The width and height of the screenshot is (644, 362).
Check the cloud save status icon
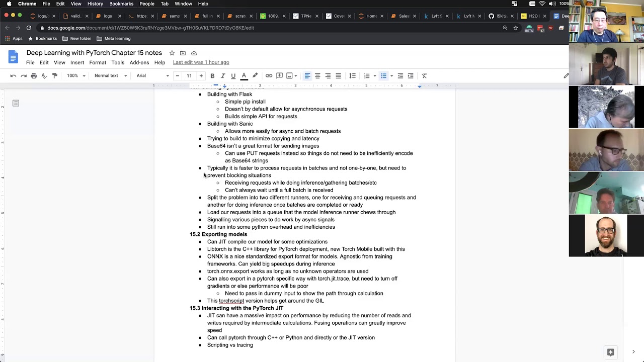pyautogui.click(x=194, y=53)
